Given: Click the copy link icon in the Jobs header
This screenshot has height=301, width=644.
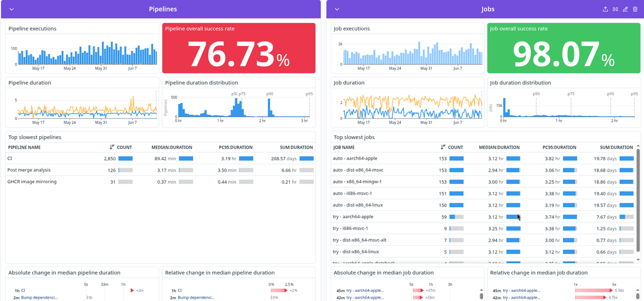Looking at the screenshot, I should pos(615,9).
